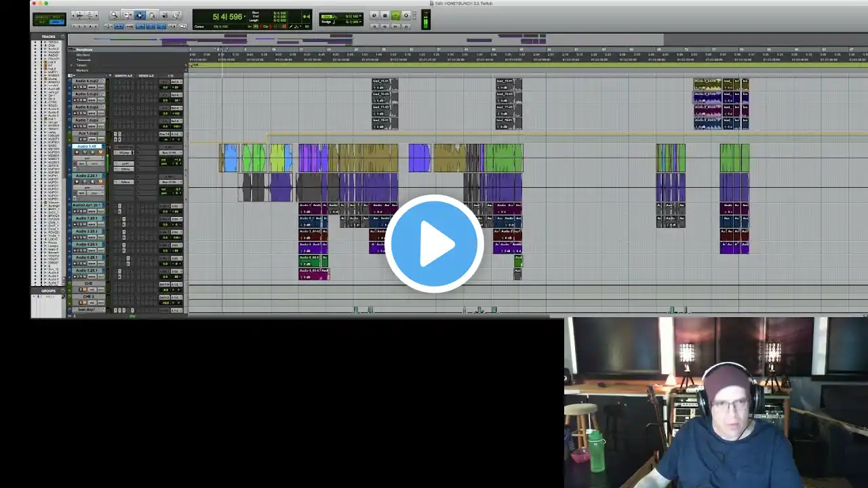Click the Universe overview strip
This screenshot has height=488, width=868.
coord(468,39)
